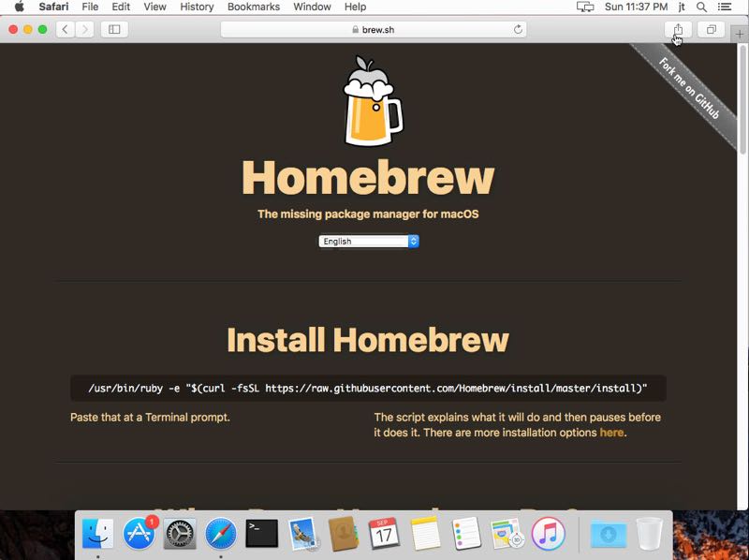
Task: Open the Safari application menu
Action: (53, 7)
